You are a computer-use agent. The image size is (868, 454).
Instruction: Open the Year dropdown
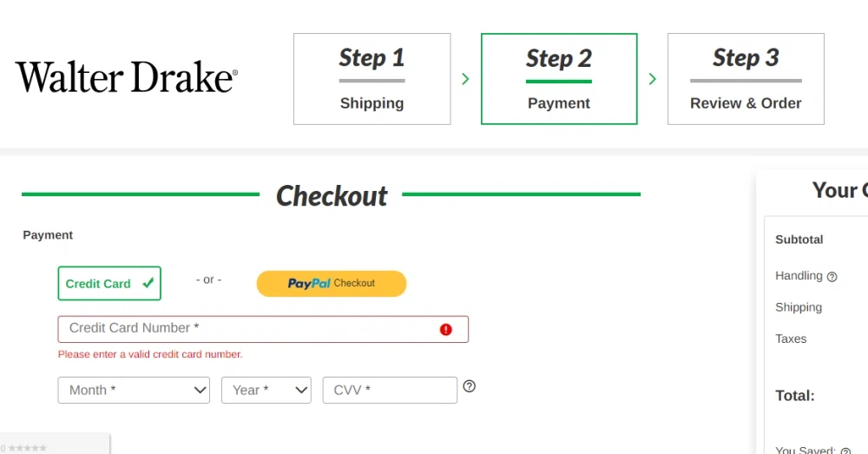pos(266,391)
